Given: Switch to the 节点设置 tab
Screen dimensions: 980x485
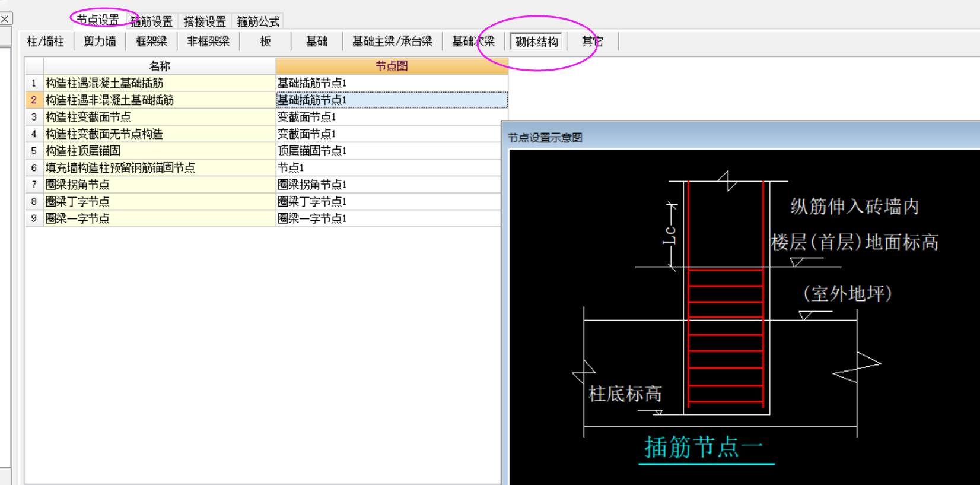Looking at the screenshot, I should tap(98, 20).
